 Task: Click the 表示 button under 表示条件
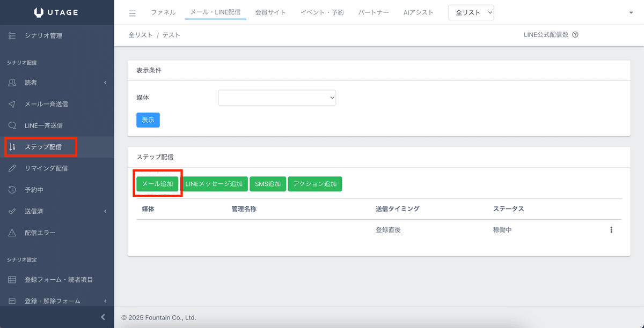[x=148, y=120]
